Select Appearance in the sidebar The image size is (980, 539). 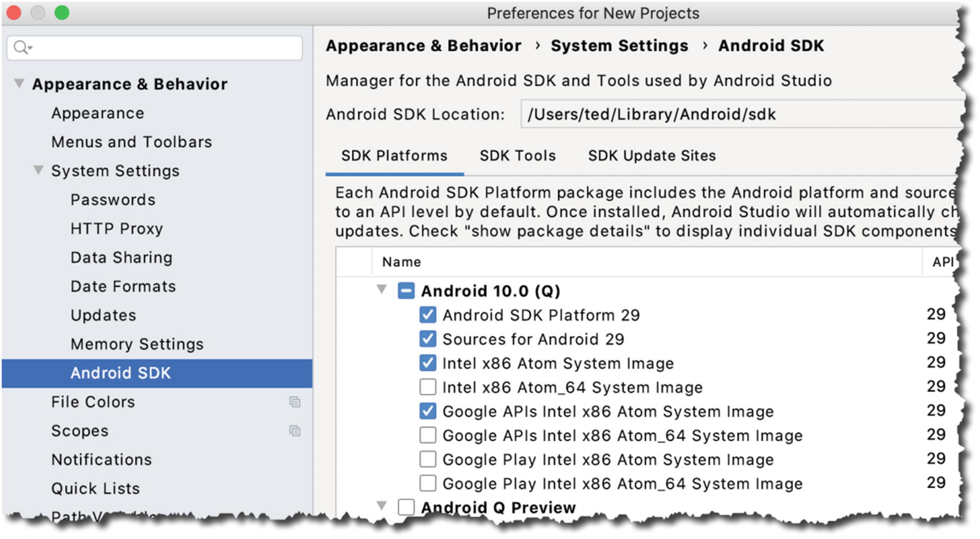[98, 113]
